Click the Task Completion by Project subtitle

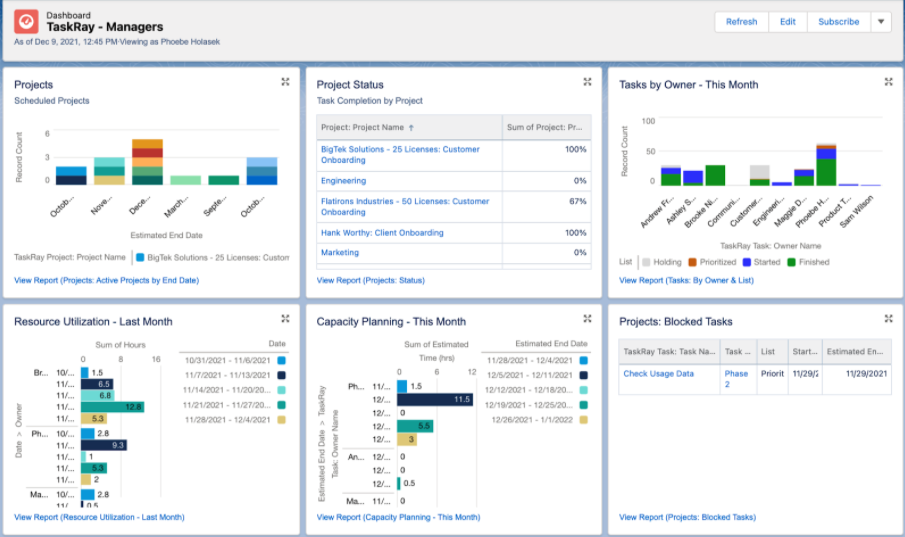pyautogui.click(x=369, y=100)
